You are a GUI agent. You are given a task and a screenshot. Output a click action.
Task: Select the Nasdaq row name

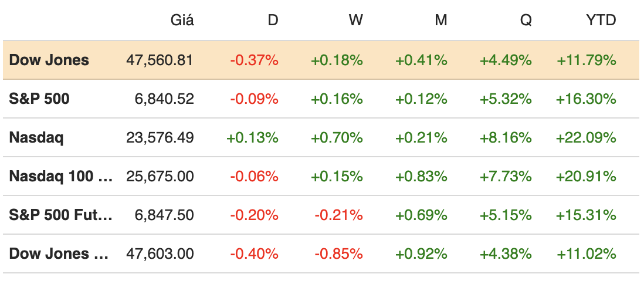click(x=36, y=137)
